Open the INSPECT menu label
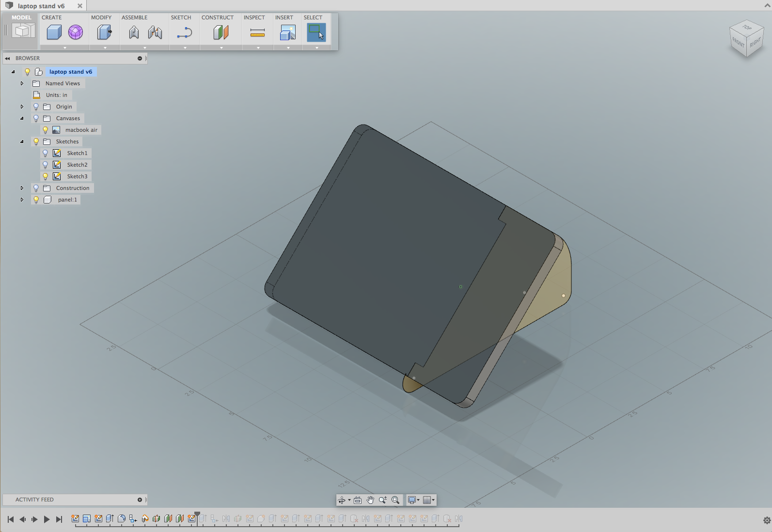 pos(254,17)
